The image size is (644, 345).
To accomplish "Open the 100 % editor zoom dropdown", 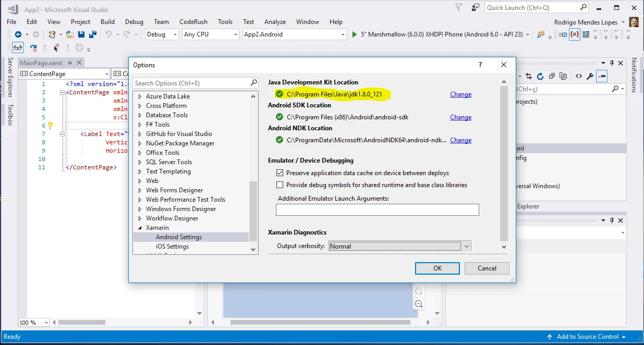I will (x=34, y=323).
